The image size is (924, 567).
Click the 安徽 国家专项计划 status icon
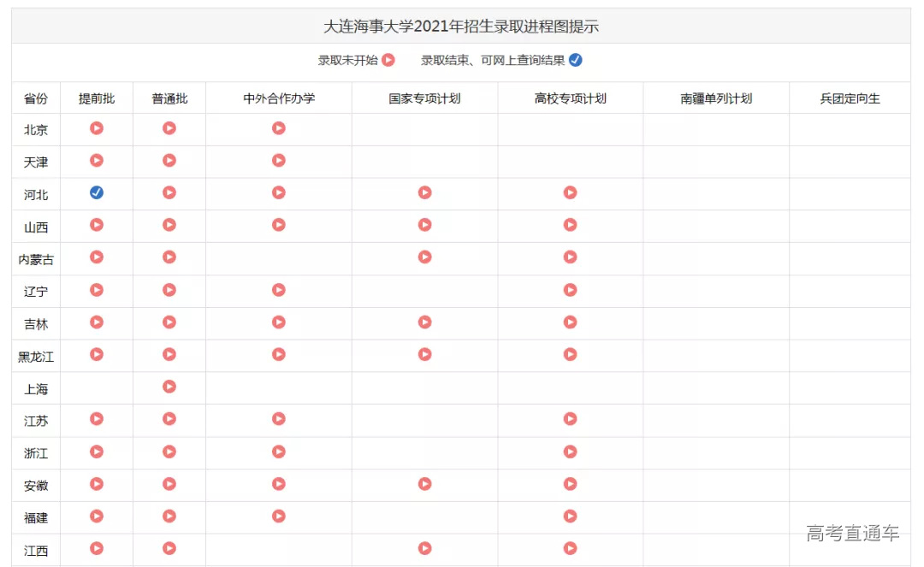click(425, 483)
